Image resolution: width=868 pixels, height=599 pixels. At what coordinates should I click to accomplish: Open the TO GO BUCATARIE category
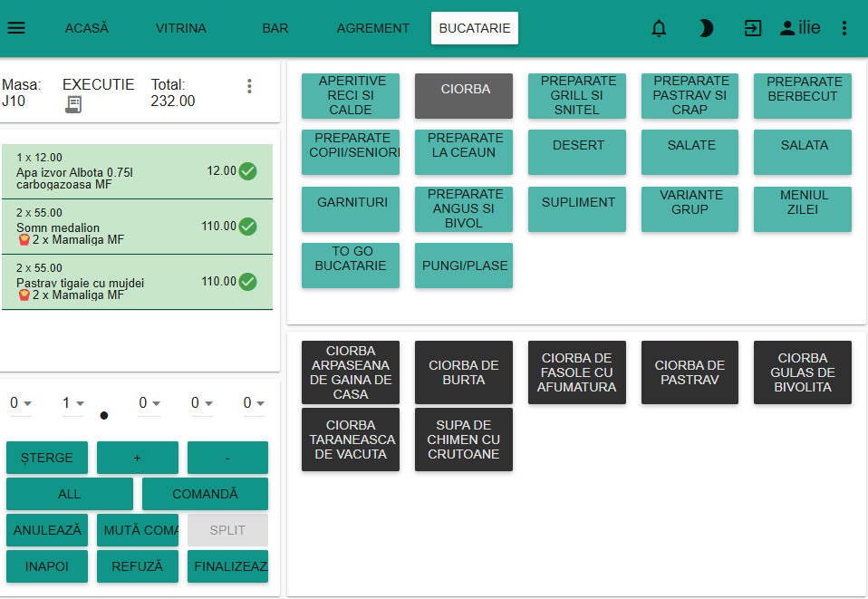(x=351, y=266)
